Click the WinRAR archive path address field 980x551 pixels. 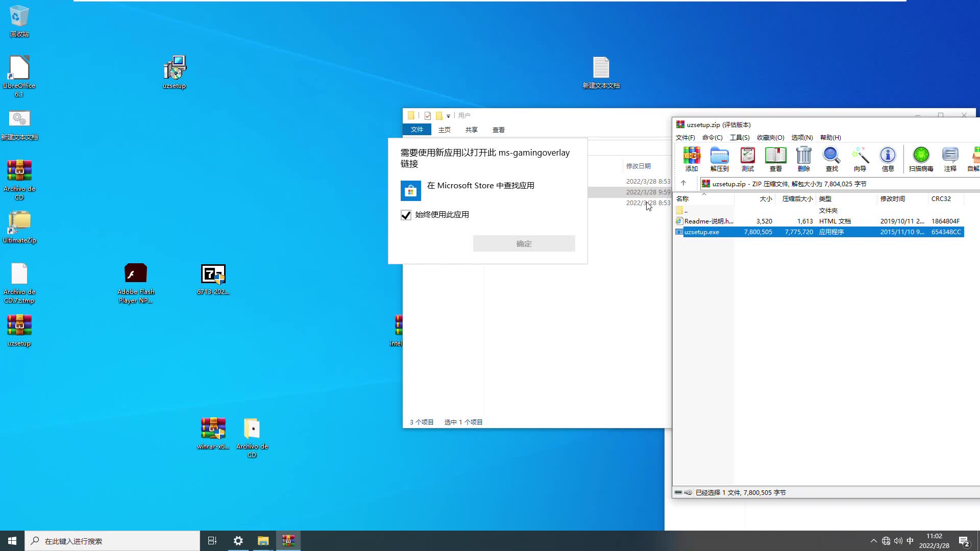[840, 184]
